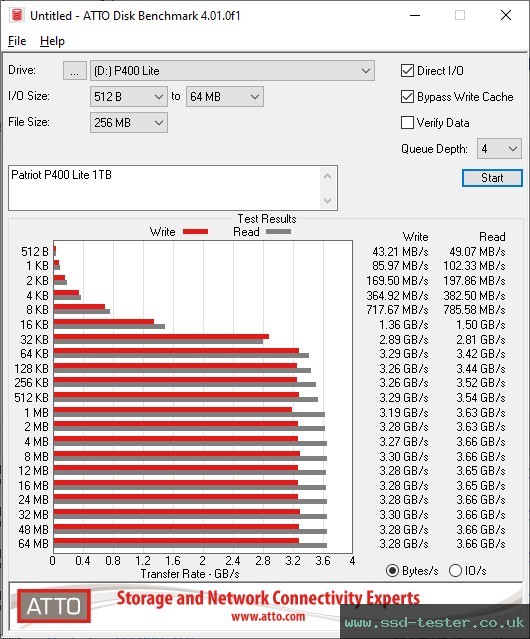Viewport: 530px width, 639px height.
Task: Open the 512 B I/O size dropdown
Action: [x=129, y=97]
